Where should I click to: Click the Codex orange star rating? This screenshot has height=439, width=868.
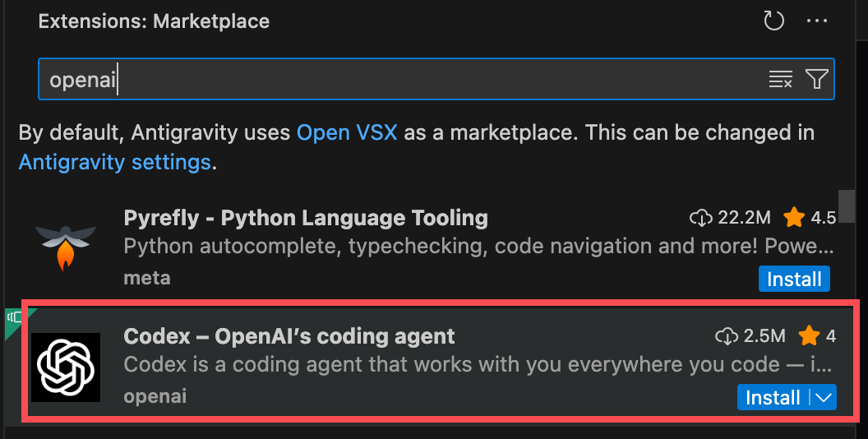[809, 335]
